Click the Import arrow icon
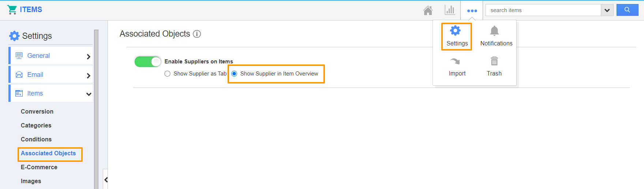644x189 pixels. click(455, 61)
